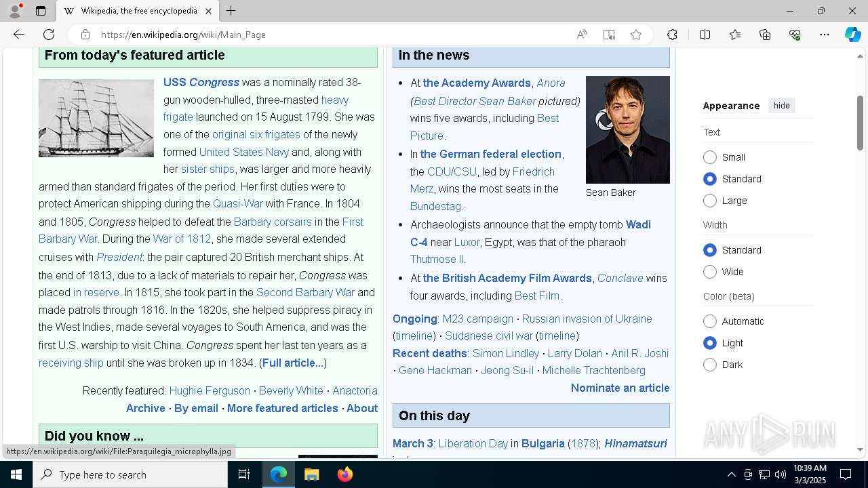This screenshot has width=868, height=488.
Task: Open browser Extensions puzzle icon
Action: (672, 35)
